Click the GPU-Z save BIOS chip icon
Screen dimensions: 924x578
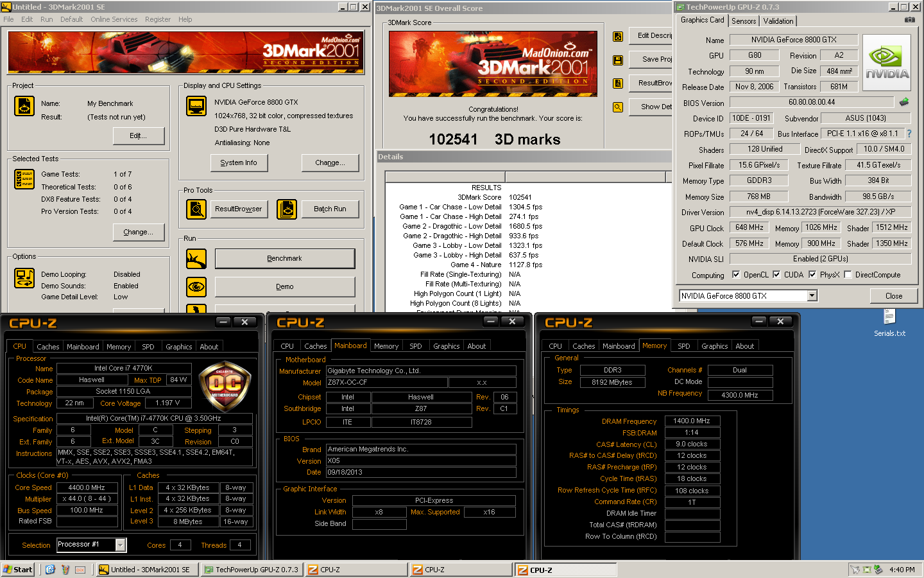(x=904, y=102)
